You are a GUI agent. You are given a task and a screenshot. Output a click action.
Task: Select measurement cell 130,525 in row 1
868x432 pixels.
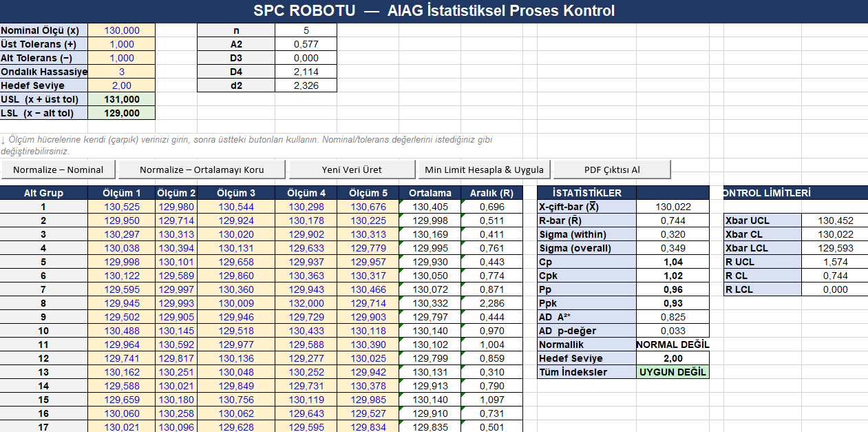(122, 207)
